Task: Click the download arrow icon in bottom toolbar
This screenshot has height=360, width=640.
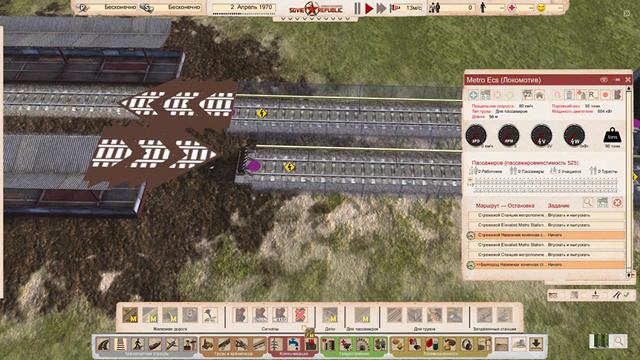Action: pyautogui.click(x=536, y=344)
